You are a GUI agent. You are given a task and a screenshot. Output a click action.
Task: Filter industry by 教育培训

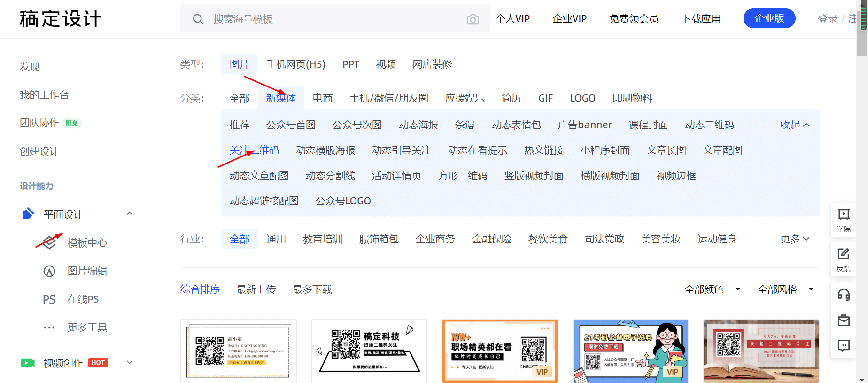[323, 239]
